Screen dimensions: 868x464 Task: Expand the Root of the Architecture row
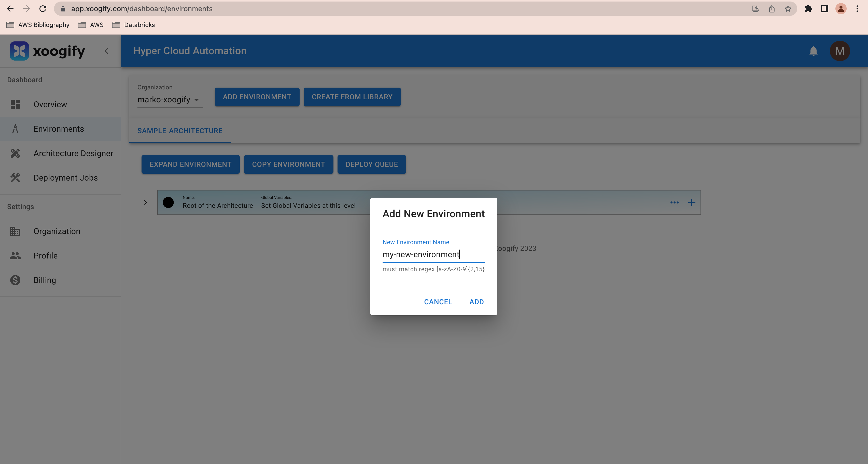point(145,202)
